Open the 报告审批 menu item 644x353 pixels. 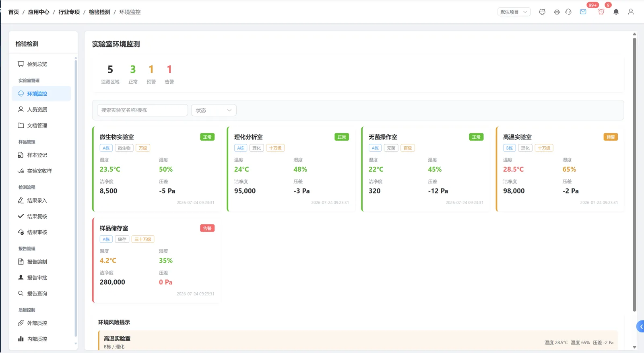point(41,278)
